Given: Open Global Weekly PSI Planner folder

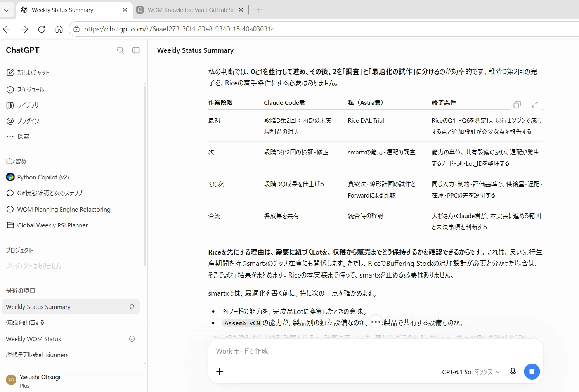Looking at the screenshot, I should (47, 225).
